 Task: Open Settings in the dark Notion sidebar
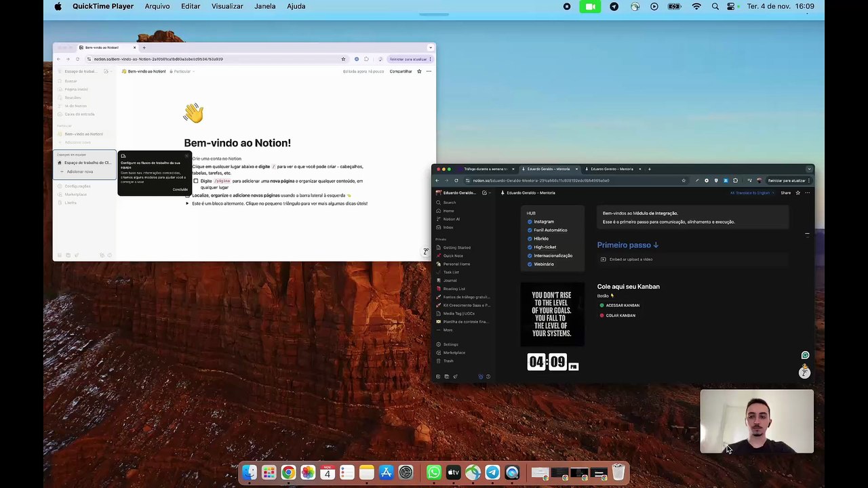click(450, 344)
